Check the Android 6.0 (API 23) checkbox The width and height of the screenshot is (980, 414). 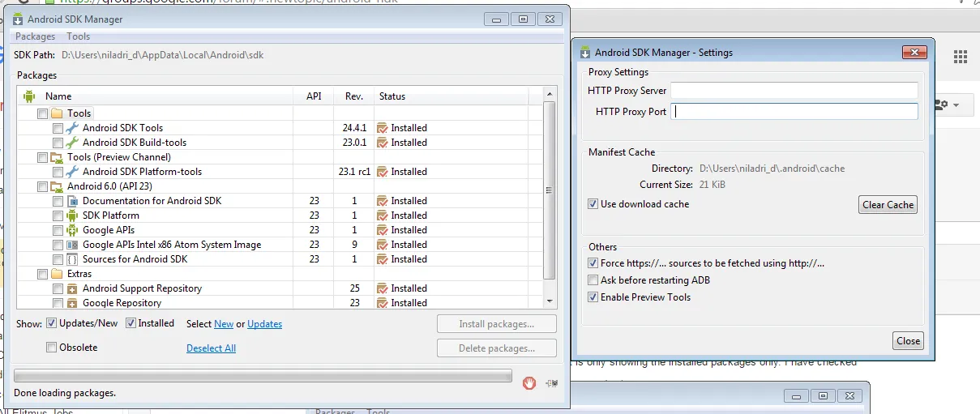pyautogui.click(x=42, y=186)
